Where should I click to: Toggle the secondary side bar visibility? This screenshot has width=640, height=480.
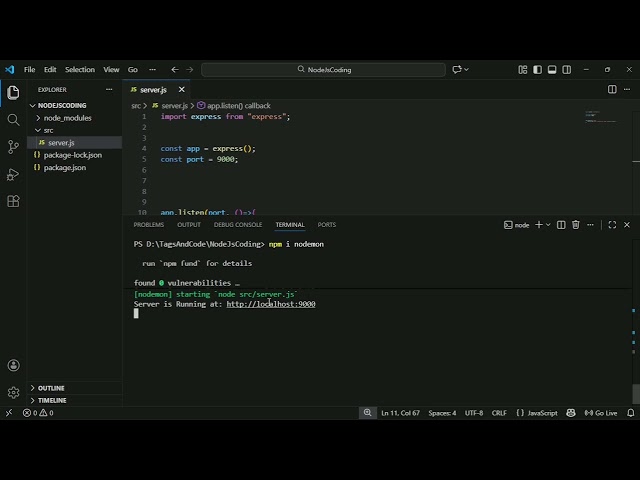coord(567,70)
